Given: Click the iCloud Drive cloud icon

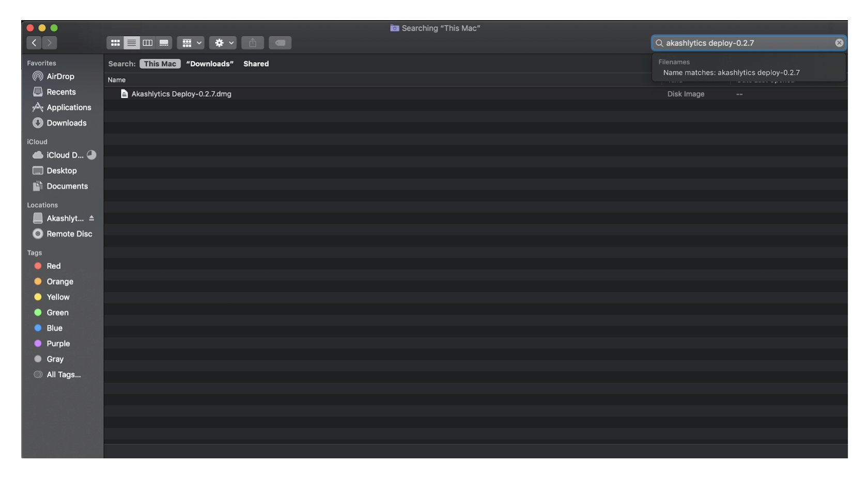Looking at the screenshot, I should (x=38, y=155).
